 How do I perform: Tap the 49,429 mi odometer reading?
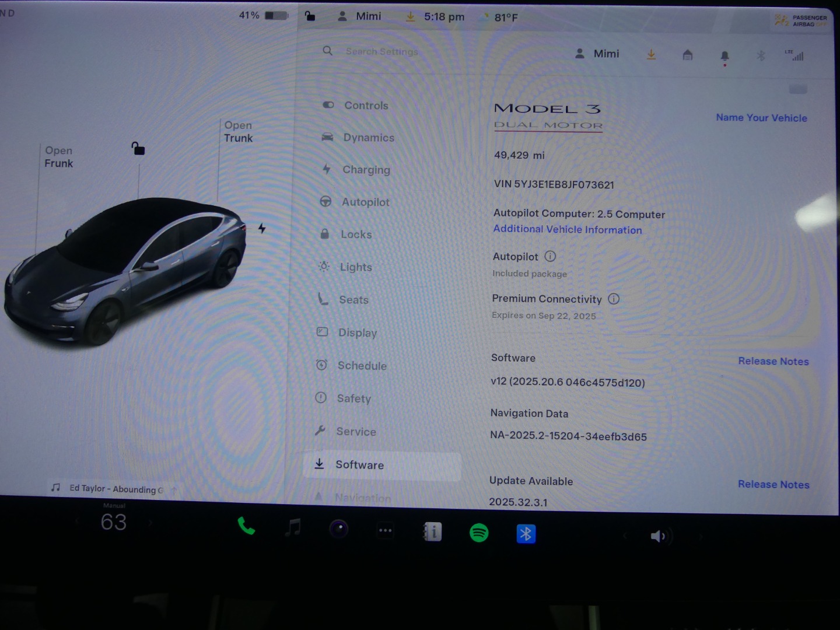[x=519, y=155]
